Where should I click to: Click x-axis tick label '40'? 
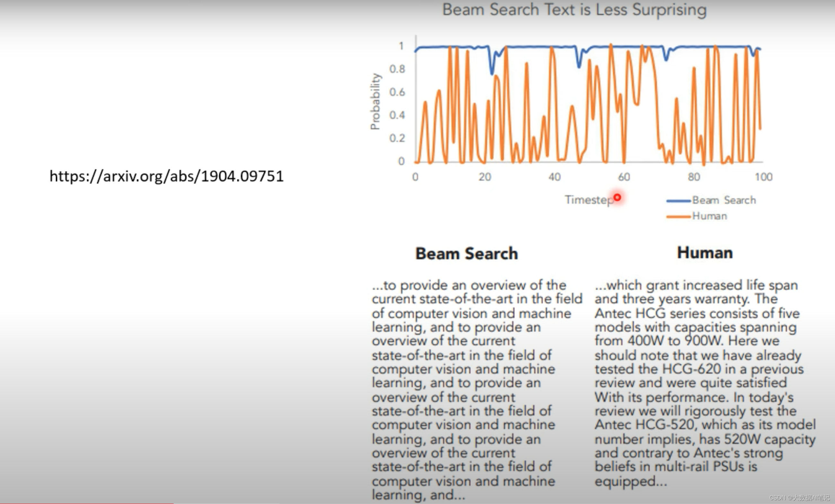click(554, 177)
